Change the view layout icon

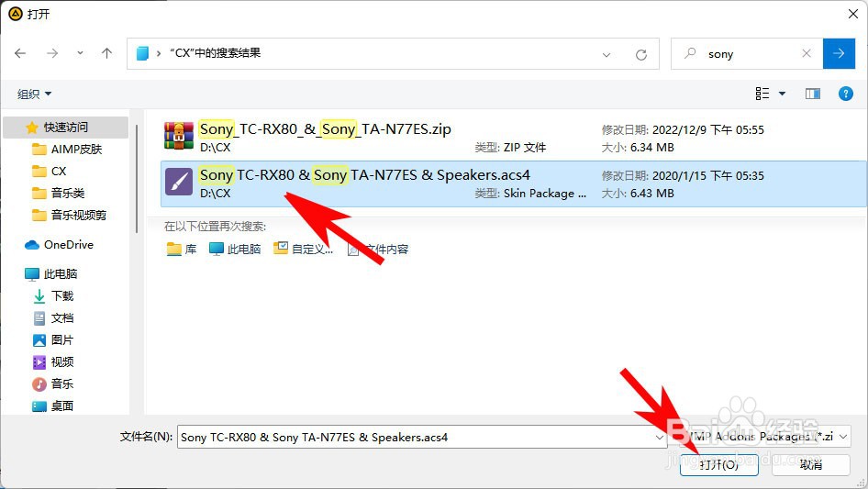[x=762, y=94]
